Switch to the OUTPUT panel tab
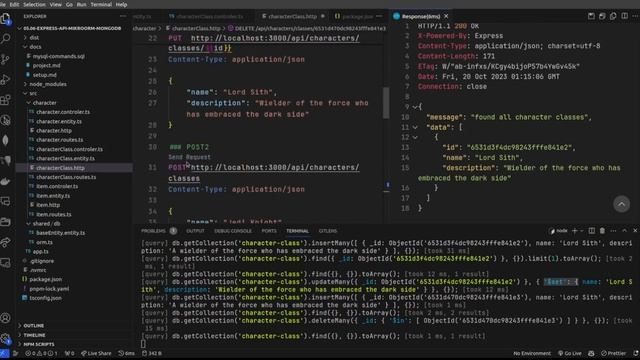This screenshot has width=640, height=360. tap(195, 231)
